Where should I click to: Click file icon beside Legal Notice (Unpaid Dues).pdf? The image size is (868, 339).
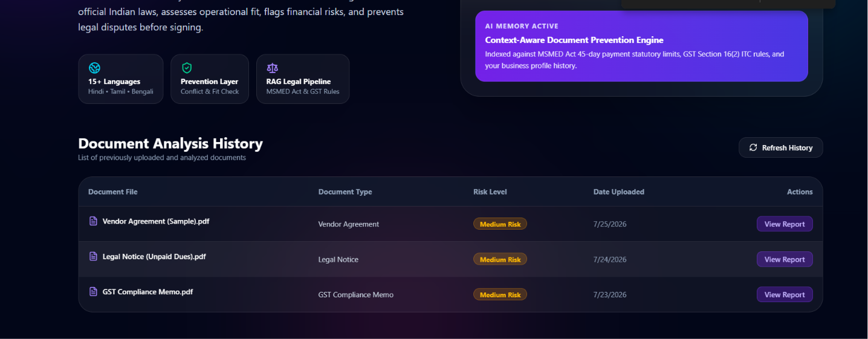click(93, 256)
